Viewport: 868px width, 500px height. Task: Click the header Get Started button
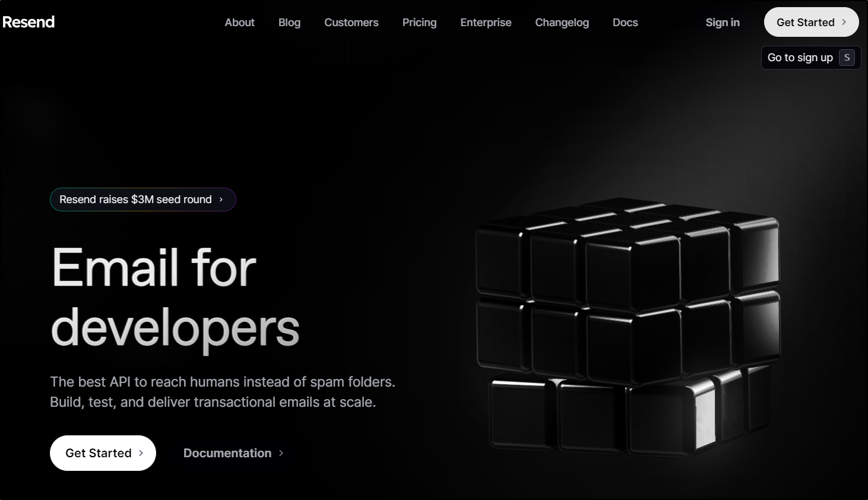tap(811, 22)
